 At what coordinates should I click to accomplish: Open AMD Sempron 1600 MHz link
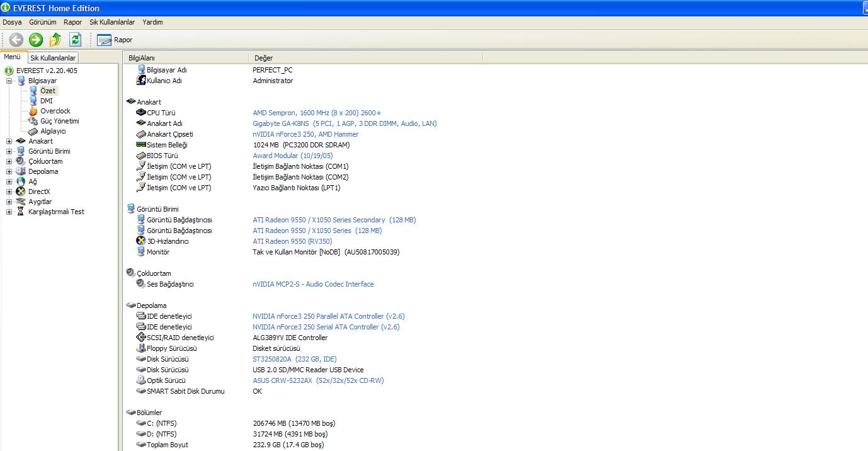coord(317,113)
